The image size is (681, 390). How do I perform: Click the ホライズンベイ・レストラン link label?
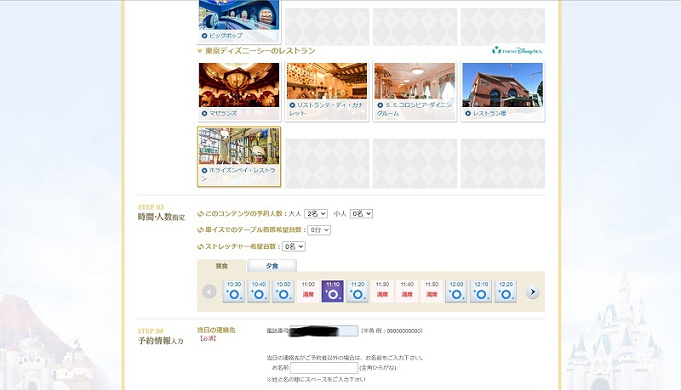click(238, 174)
